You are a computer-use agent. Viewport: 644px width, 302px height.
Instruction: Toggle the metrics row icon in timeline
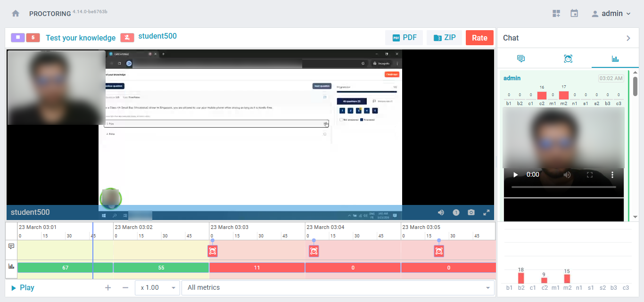pyautogui.click(x=11, y=266)
